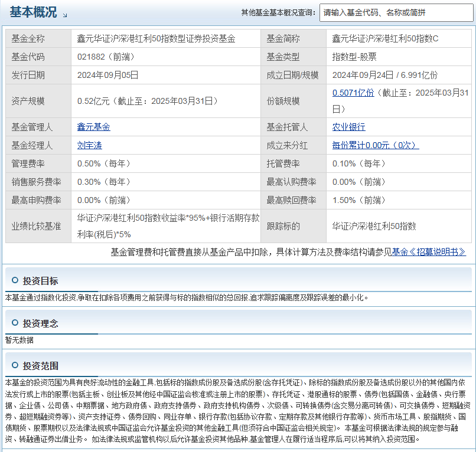Click the circle bullet icon next to 投资目标
Viewport: 476px width, 452px height.
point(15,280)
